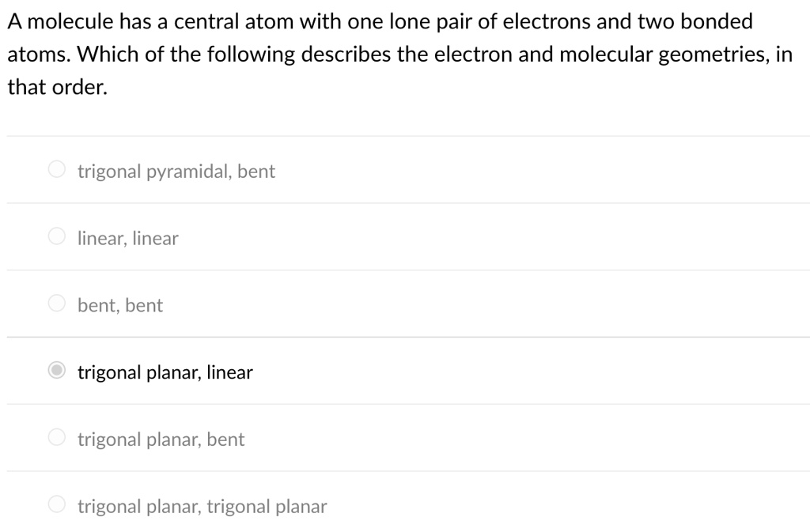Select the linear, linear radio button
810x532 pixels.
coord(55,236)
